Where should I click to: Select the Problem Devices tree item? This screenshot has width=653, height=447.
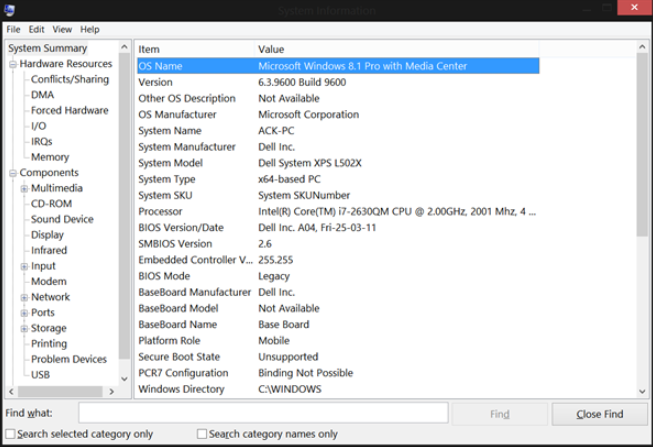[69, 359]
